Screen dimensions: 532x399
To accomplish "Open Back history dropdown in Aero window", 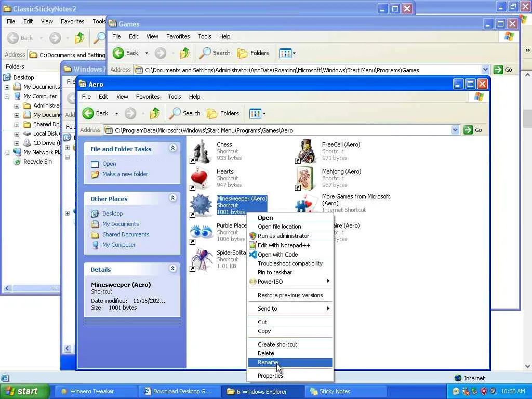I will pyautogui.click(x=116, y=113).
